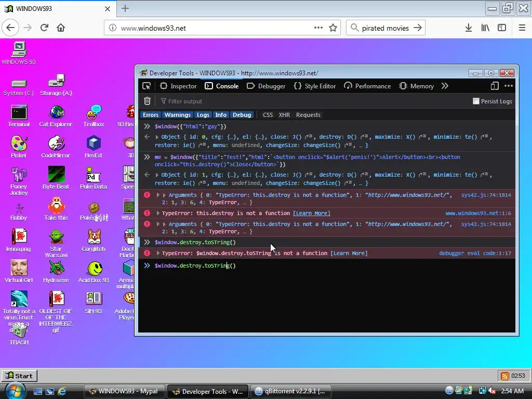Switch to Style Editor tab
Screen dimensions: 532x399
[x=315, y=86]
